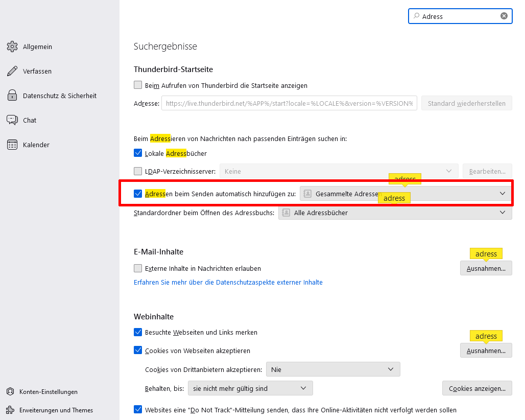Click Cookies anzeigen button

click(x=477, y=388)
